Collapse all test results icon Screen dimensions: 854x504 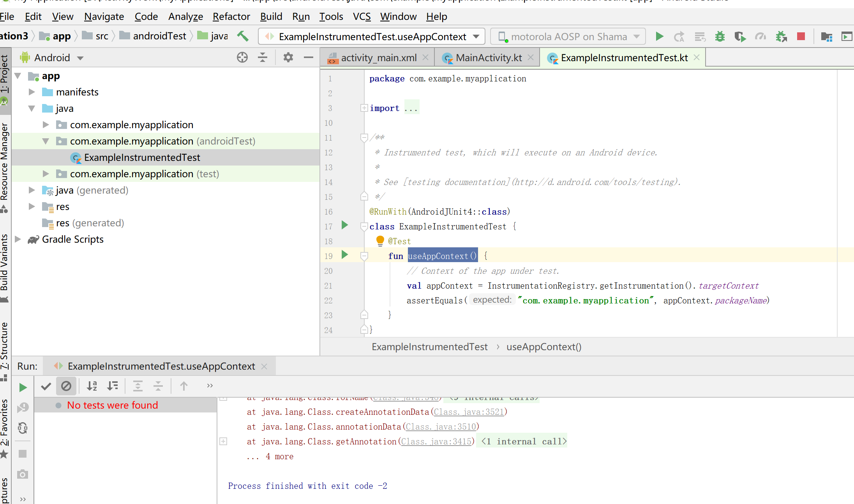tap(158, 386)
